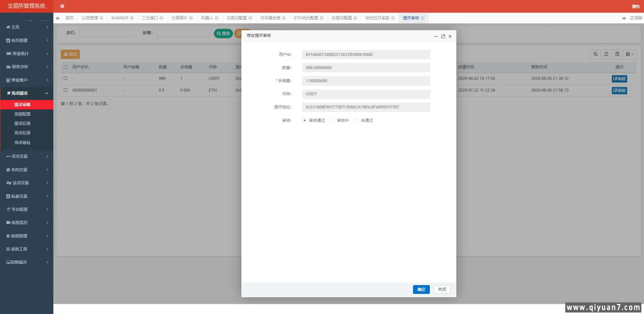Image resolution: width=644 pixels, height=314 pixels.
Task: Open the columns dropdown in table toolbar
Action: tap(629, 54)
